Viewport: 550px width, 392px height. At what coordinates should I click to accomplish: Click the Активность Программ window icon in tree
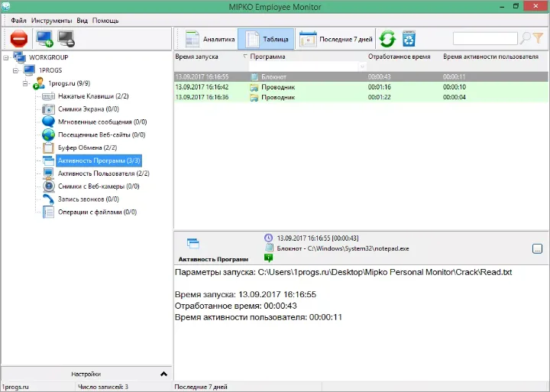pyautogui.click(x=48, y=160)
